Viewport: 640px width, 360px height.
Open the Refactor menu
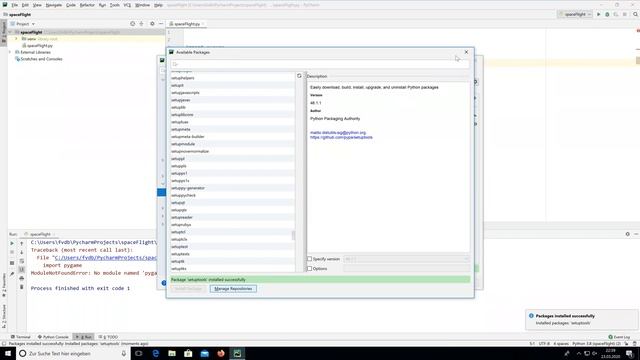click(x=87, y=5)
